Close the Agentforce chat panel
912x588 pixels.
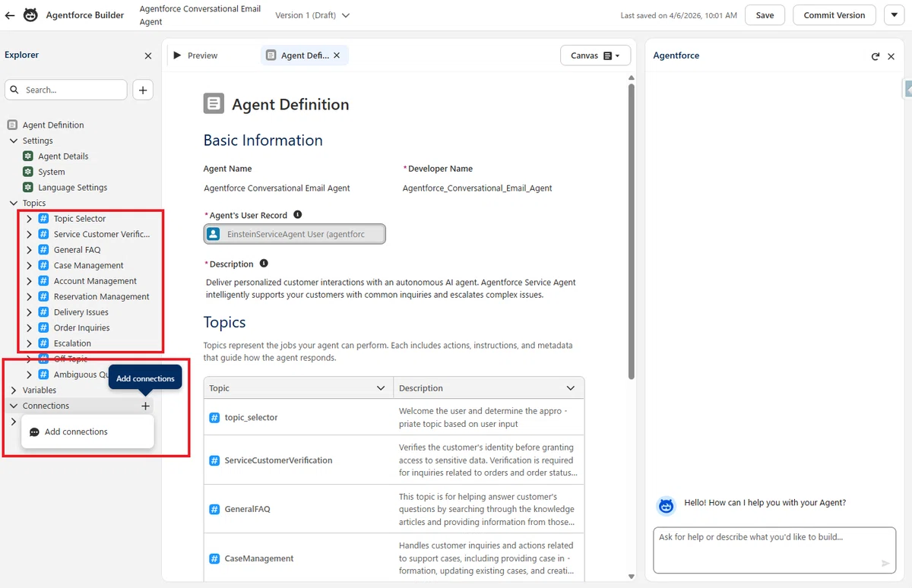pyautogui.click(x=891, y=56)
